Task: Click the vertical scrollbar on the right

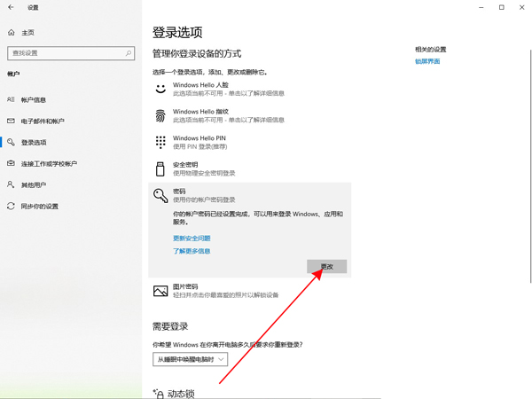Action: click(x=530, y=167)
